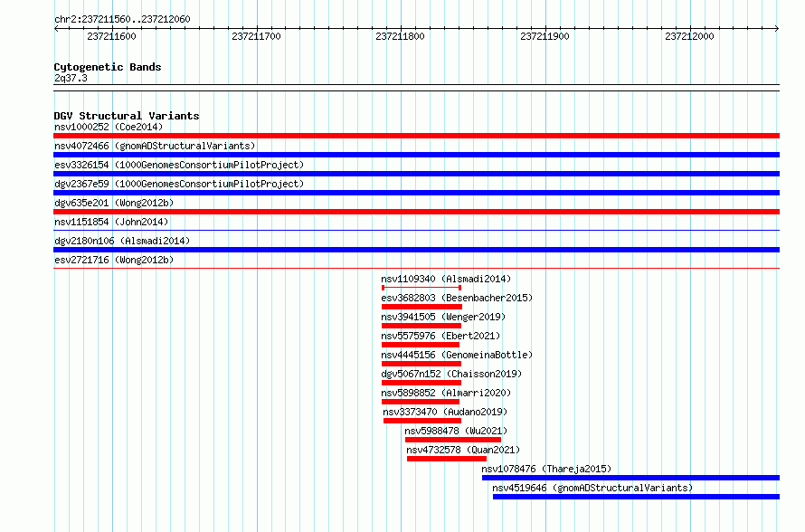Open nsv1078476 (Thareja2015) label
Screen dimensions: 805x532
coord(546,469)
